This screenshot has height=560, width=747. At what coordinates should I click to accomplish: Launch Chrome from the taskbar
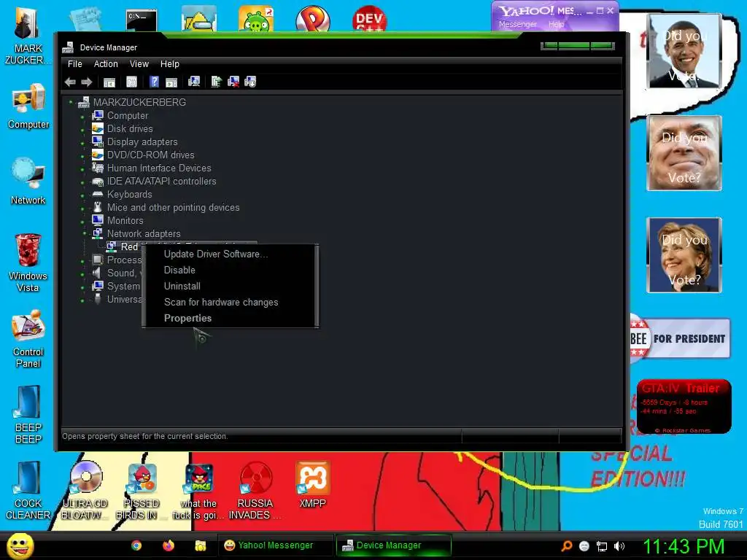pyautogui.click(x=136, y=545)
